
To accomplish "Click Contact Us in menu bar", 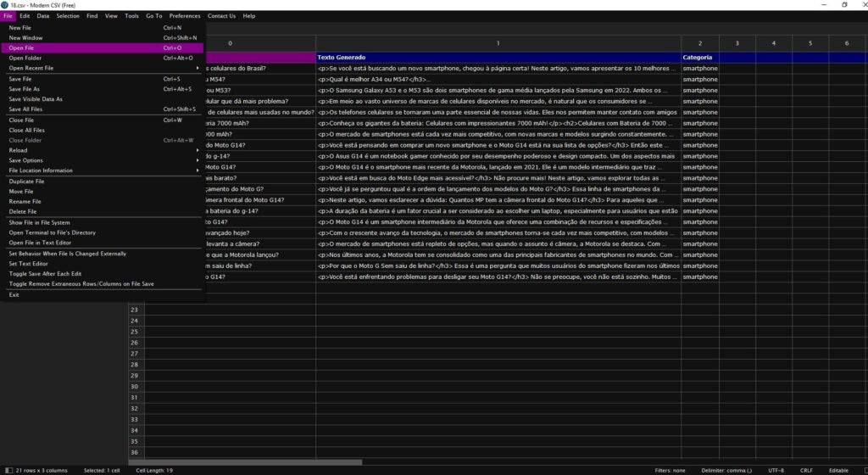I will click(x=221, y=16).
